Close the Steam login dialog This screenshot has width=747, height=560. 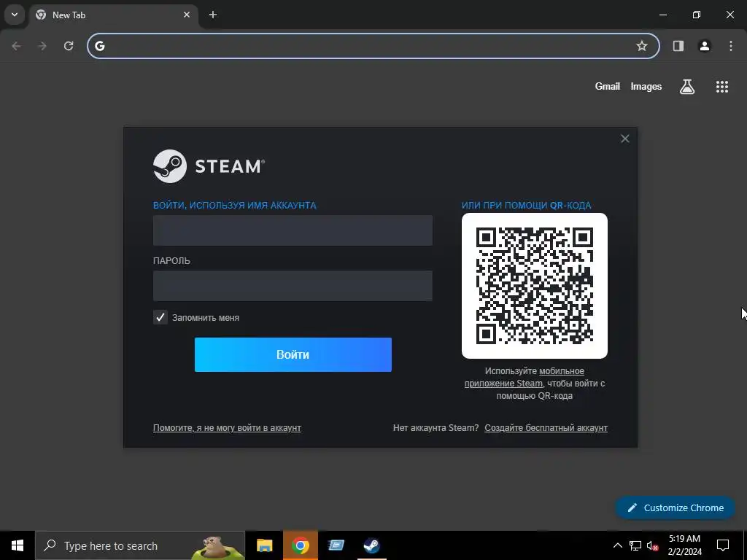click(624, 139)
